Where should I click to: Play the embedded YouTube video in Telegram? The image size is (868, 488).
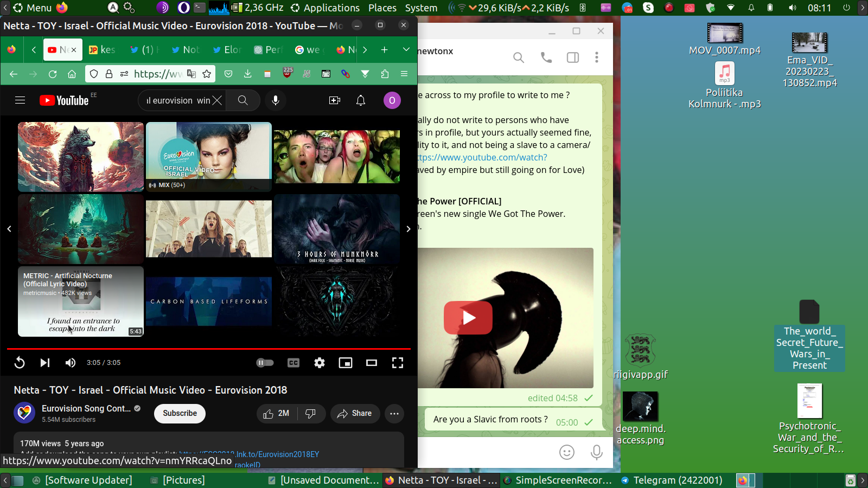tap(468, 318)
